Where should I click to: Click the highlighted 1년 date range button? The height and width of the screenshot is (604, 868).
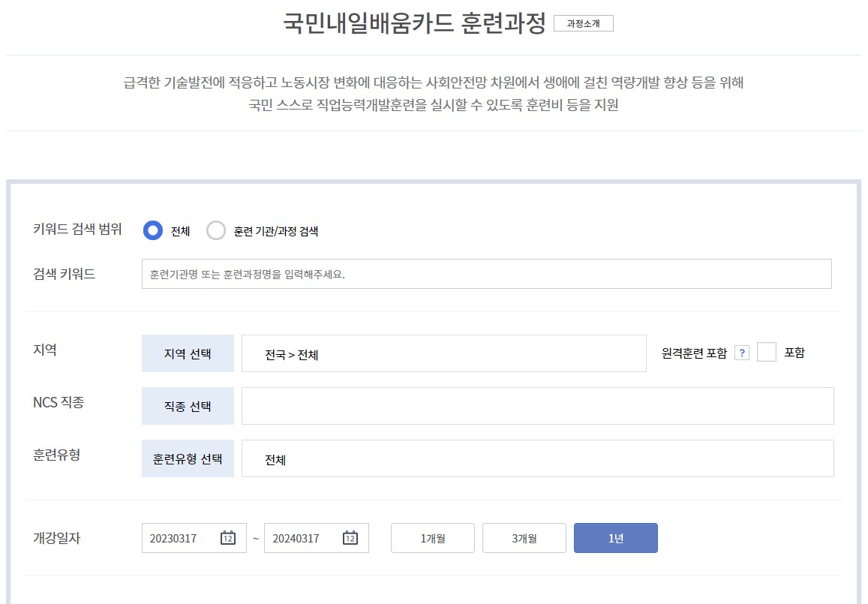point(615,537)
